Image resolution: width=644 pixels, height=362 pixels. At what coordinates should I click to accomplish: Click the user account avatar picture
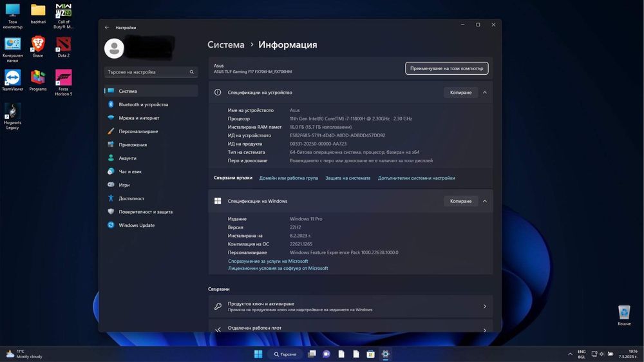[x=114, y=48]
